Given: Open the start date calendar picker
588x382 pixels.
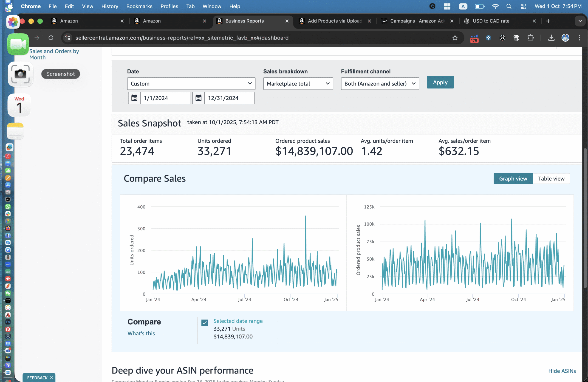Looking at the screenshot, I should 134,98.
